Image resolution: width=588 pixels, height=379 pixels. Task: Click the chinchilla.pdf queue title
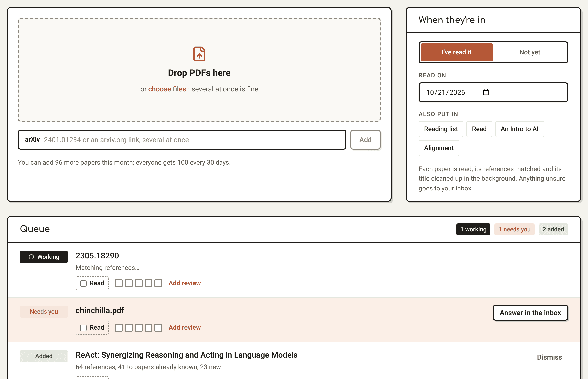click(x=100, y=311)
